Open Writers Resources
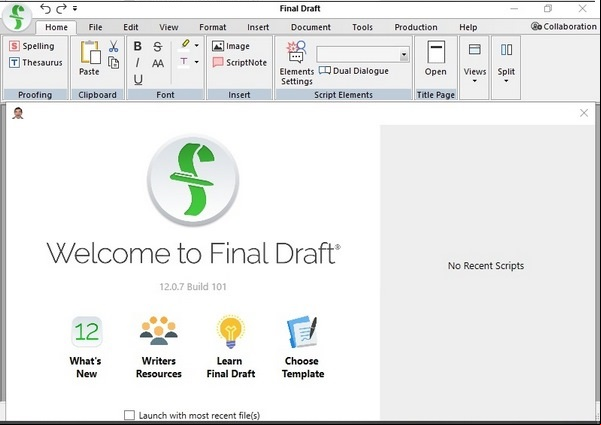Image resolution: width=601 pixels, height=425 pixels. coord(159,347)
